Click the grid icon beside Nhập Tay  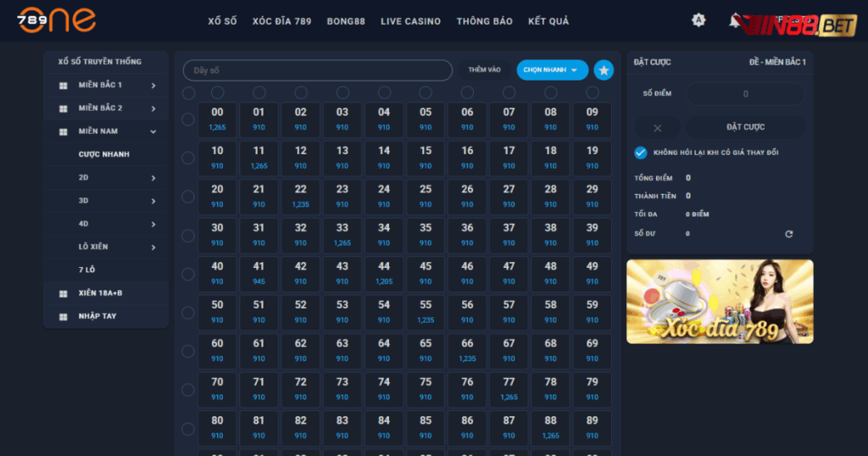(x=63, y=316)
